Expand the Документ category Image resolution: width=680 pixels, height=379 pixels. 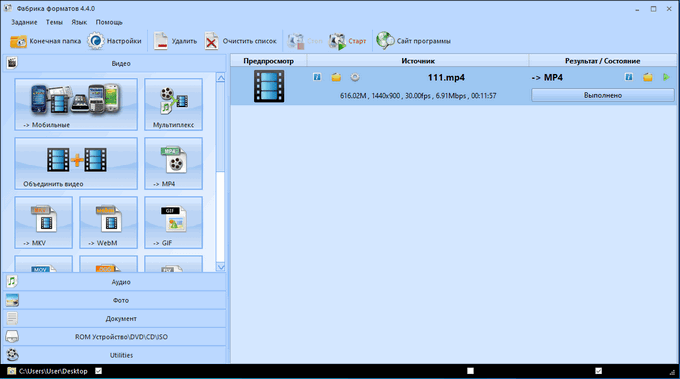click(x=115, y=318)
